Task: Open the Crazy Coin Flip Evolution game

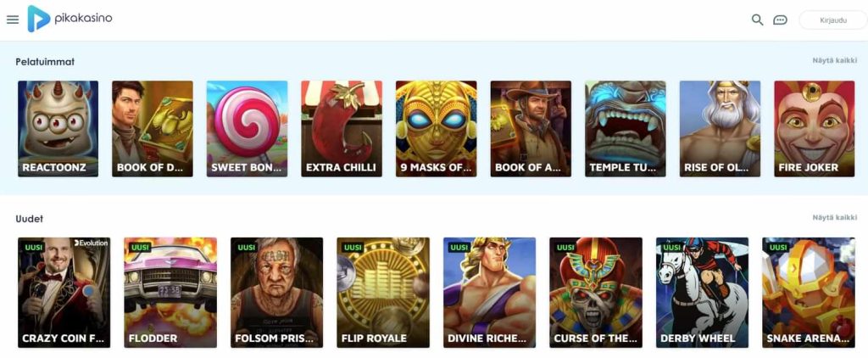Action: click(x=64, y=293)
